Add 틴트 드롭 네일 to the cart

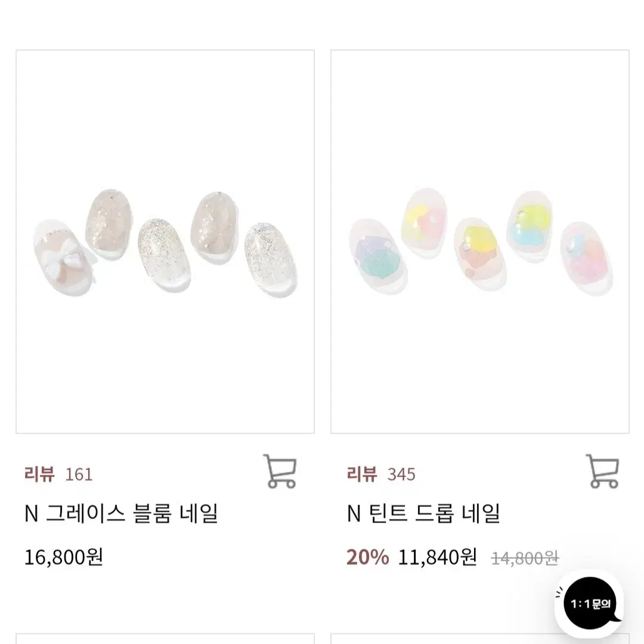pos(602,471)
